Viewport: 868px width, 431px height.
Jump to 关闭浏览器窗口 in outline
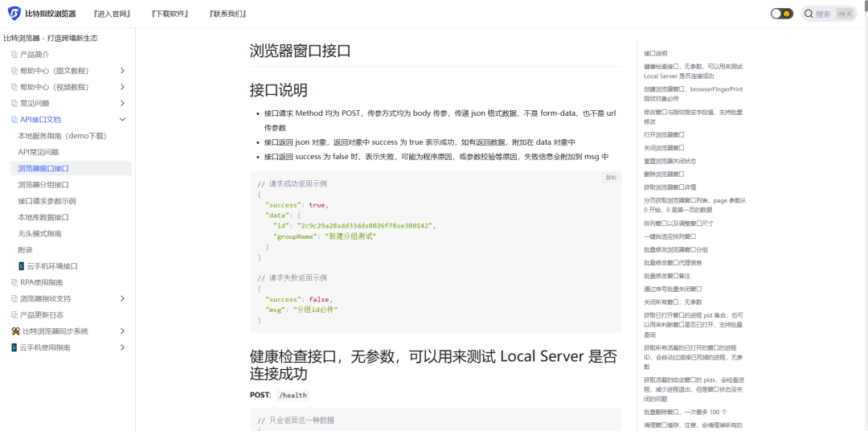coord(665,148)
